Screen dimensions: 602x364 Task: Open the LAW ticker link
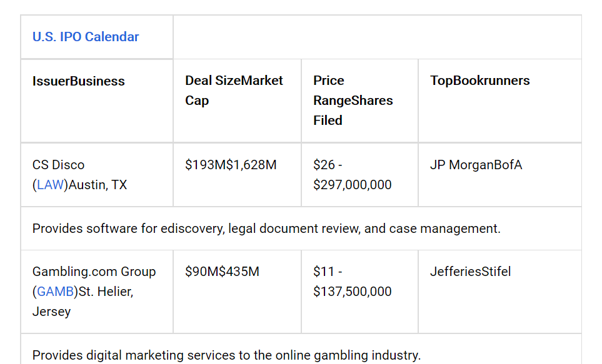coord(50,185)
